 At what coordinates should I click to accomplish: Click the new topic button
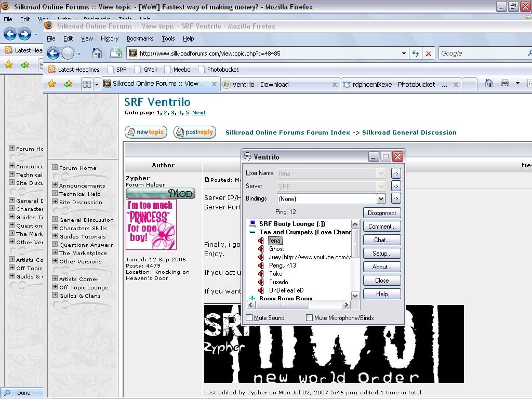(146, 132)
